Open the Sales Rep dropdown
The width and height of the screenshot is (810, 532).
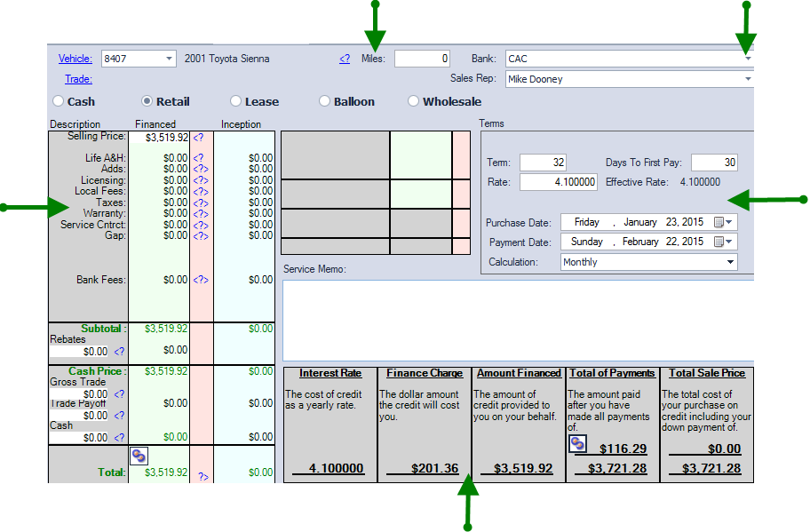(748, 79)
